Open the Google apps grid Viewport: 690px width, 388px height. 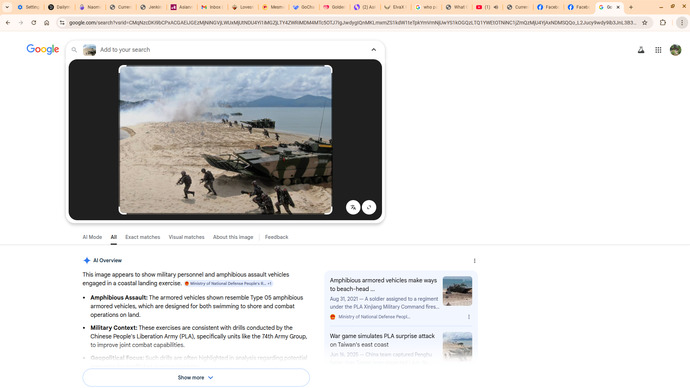(658, 50)
